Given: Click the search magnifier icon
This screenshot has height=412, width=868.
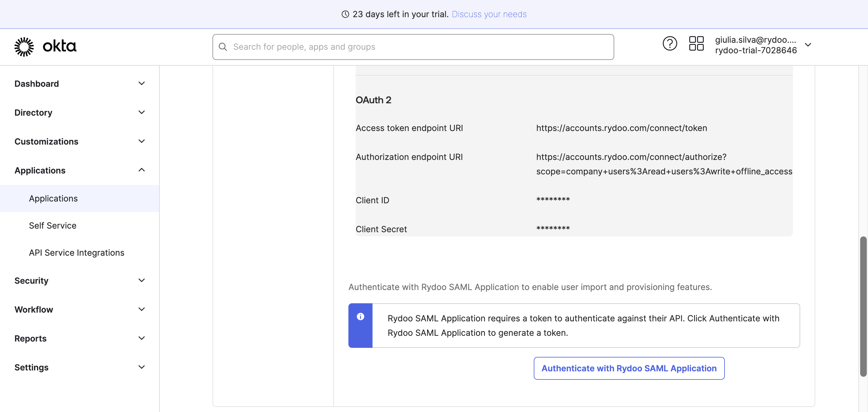Looking at the screenshot, I should (223, 47).
